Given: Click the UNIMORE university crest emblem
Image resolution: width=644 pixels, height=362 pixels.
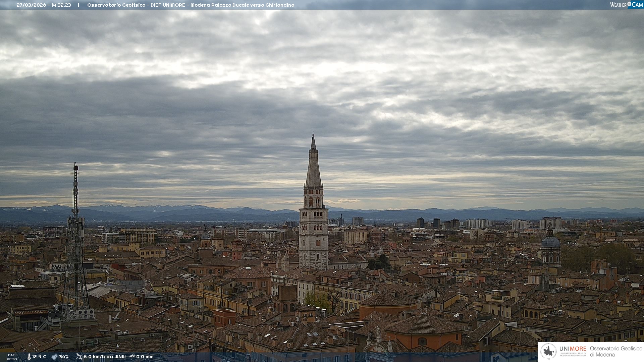Looking at the screenshot, I should click(x=548, y=352).
